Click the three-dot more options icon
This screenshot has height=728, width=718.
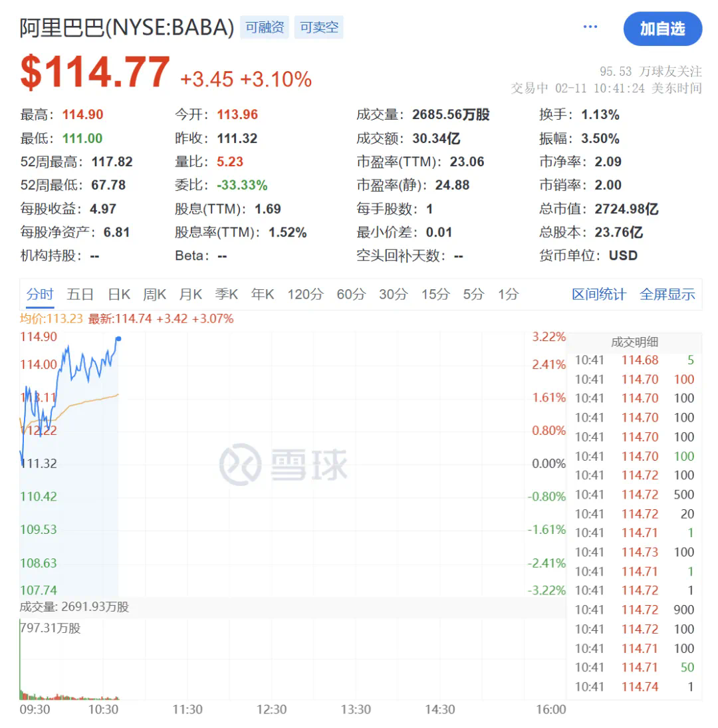590,27
